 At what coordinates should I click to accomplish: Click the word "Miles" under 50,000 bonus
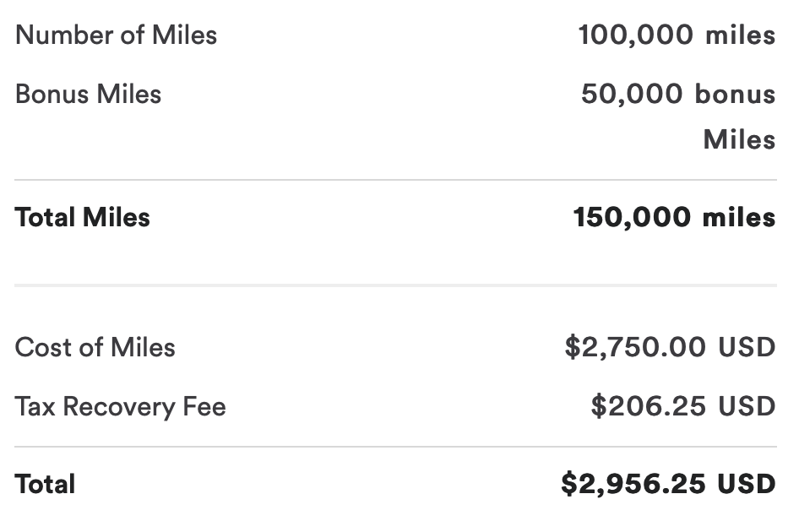coord(739,139)
